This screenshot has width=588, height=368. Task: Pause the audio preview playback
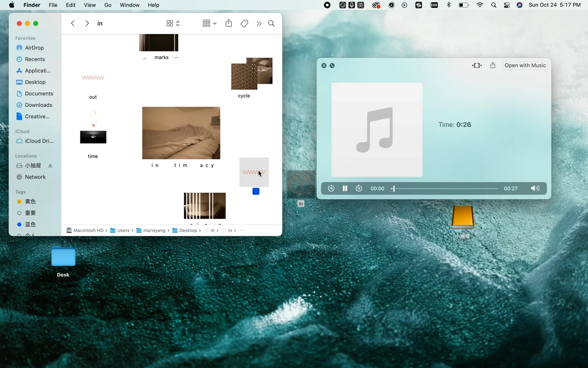click(x=345, y=188)
